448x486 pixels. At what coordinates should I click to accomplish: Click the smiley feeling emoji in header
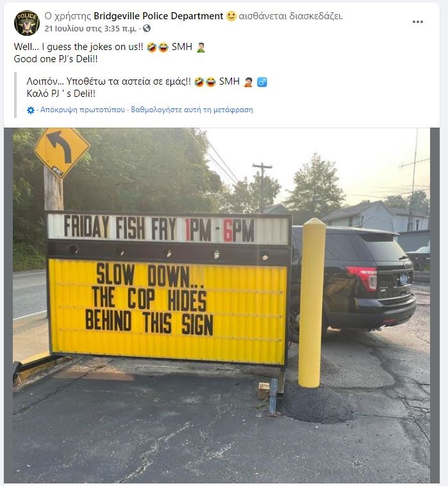coord(231,16)
